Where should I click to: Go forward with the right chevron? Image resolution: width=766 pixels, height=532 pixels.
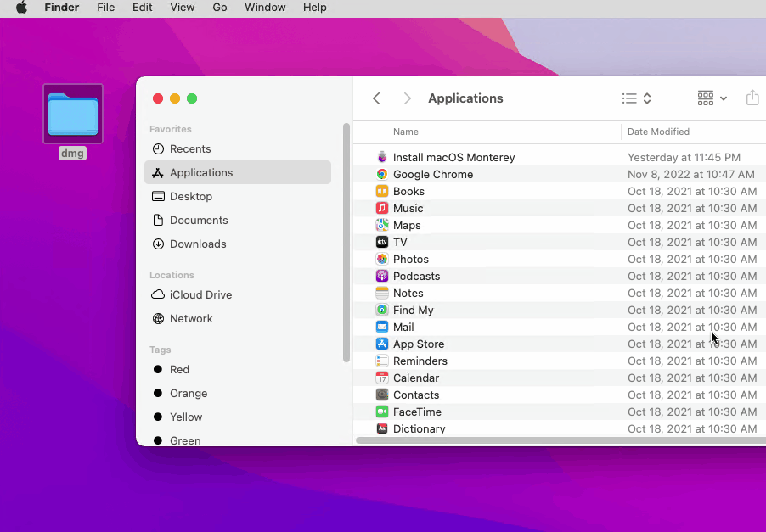pyautogui.click(x=407, y=98)
